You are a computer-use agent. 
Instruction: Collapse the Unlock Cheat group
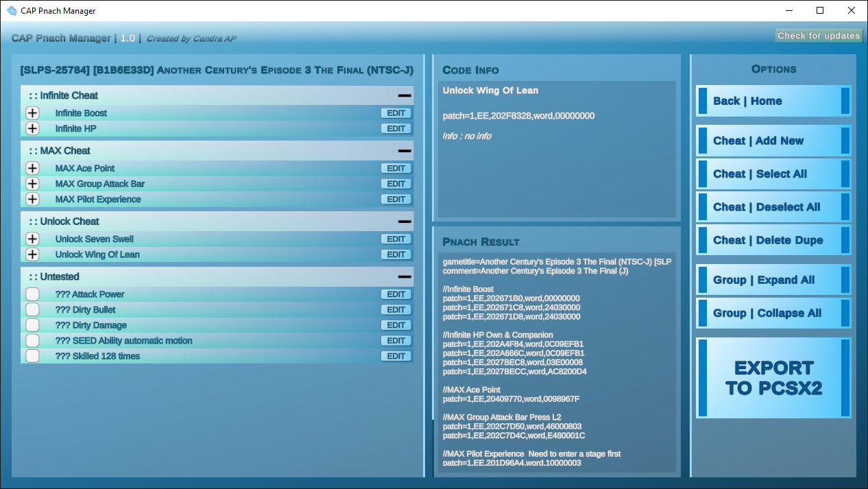coord(405,222)
